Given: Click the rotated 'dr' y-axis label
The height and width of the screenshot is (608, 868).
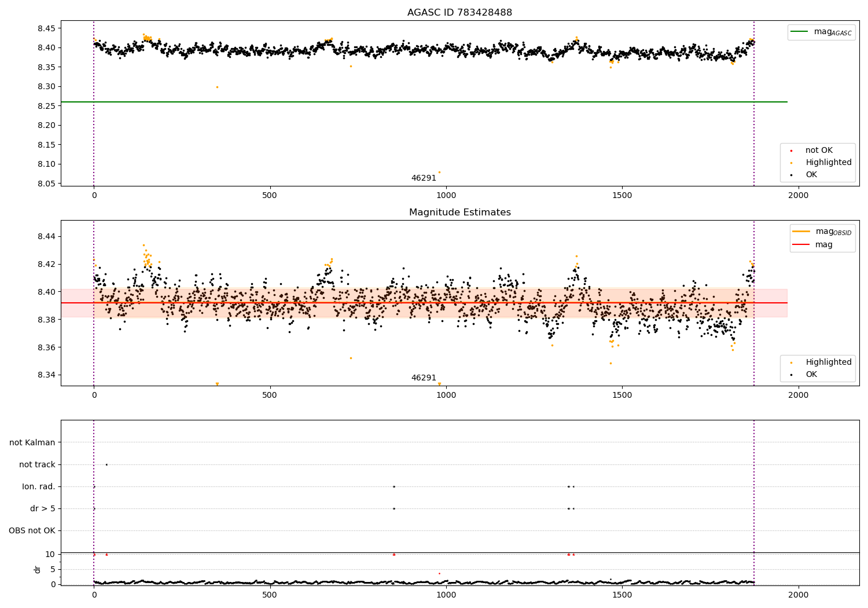Looking at the screenshot, I should pos(38,569).
